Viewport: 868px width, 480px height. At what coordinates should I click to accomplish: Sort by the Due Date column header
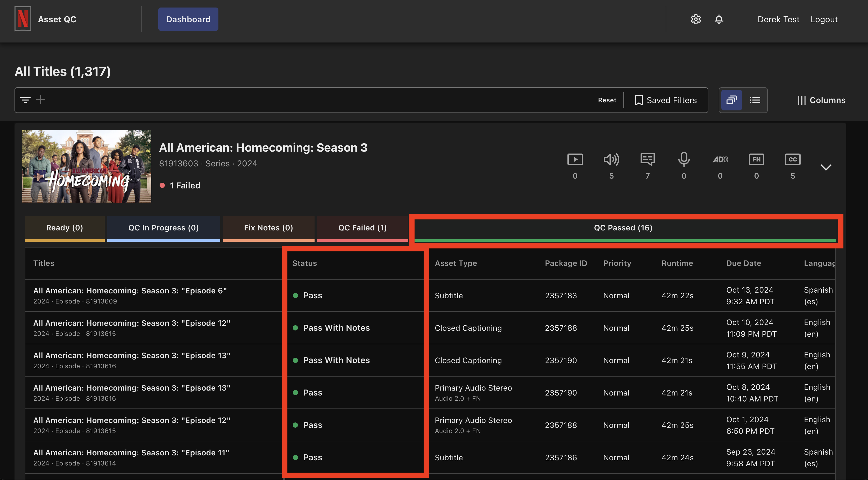743,263
